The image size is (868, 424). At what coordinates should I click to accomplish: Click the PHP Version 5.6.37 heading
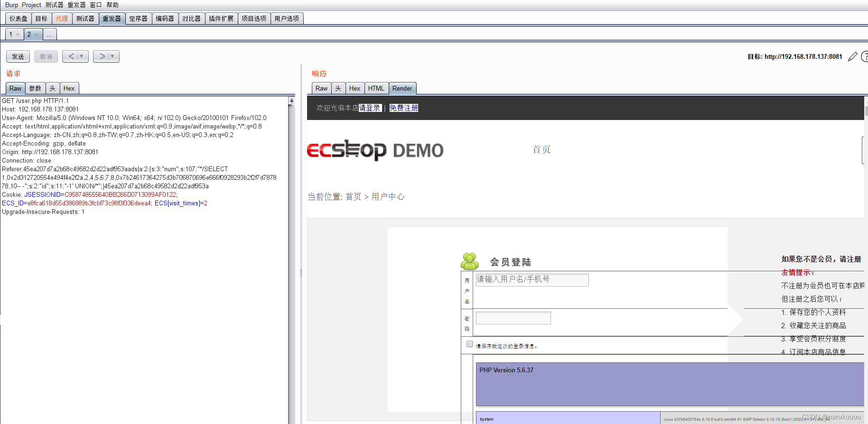506,370
